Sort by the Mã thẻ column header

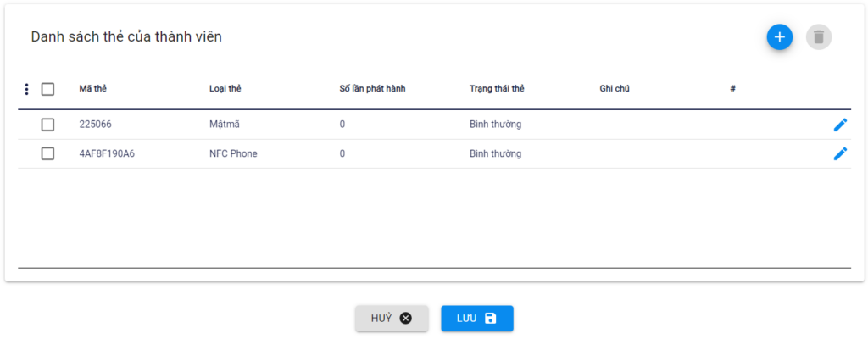(92, 89)
